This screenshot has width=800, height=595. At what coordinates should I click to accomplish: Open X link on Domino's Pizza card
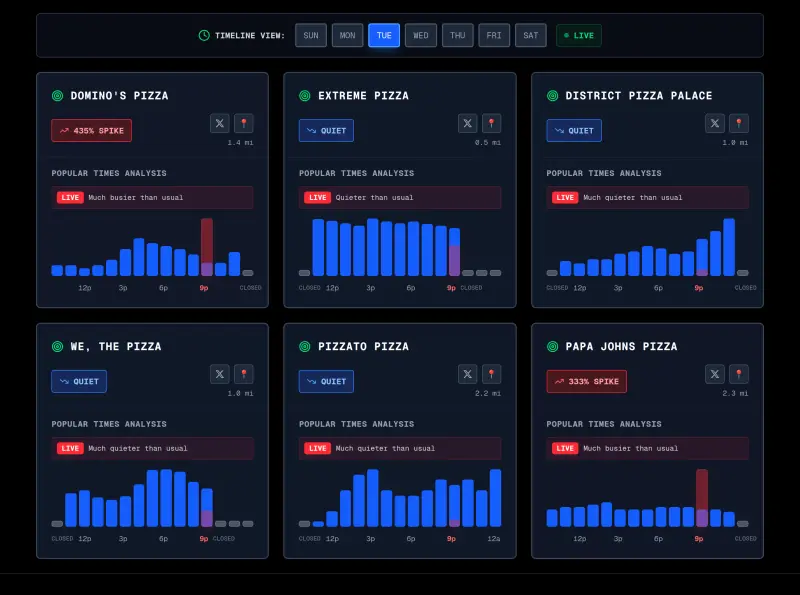click(220, 123)
